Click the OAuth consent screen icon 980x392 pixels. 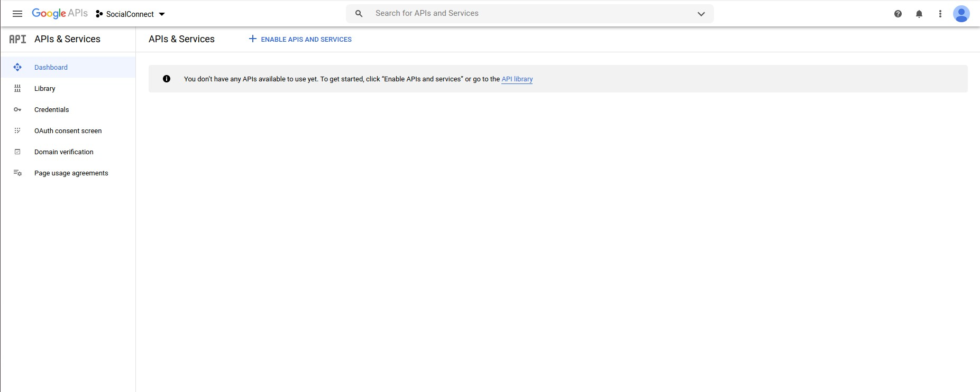[x=17, y=131]
